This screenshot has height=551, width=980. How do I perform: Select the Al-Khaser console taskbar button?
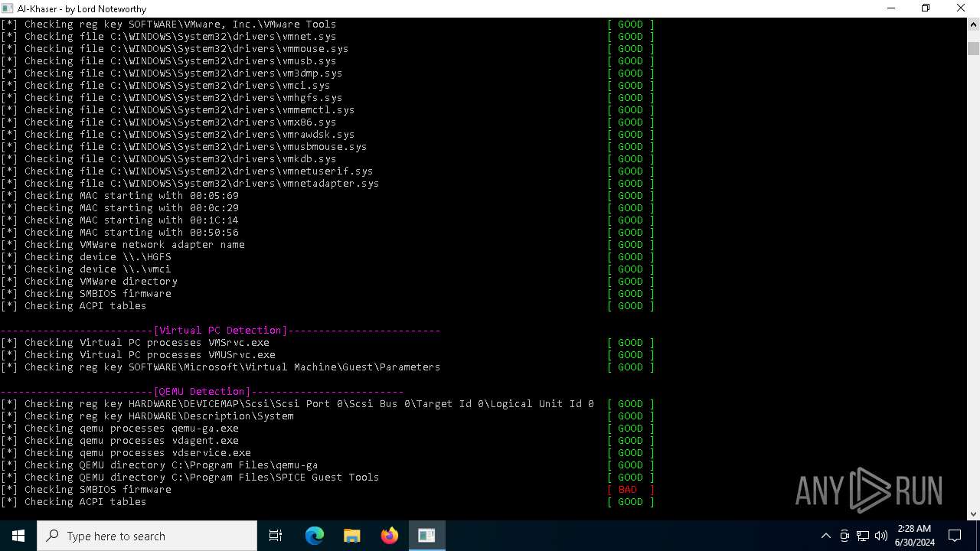426,536
